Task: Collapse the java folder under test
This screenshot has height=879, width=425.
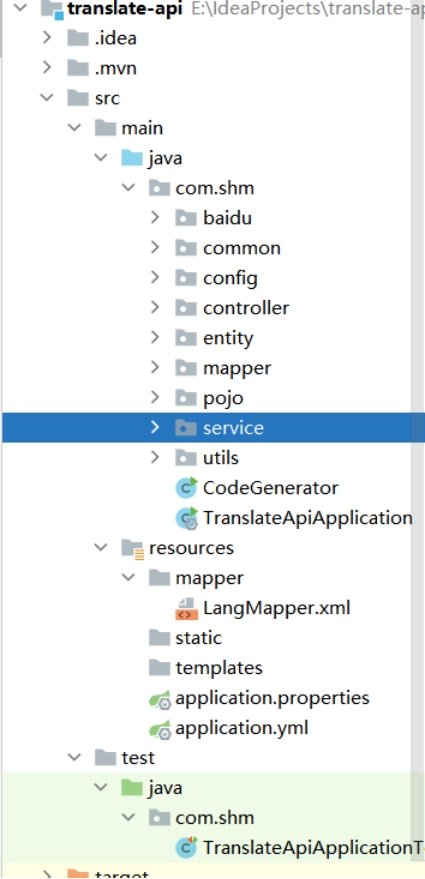Action: coord(101,788)
